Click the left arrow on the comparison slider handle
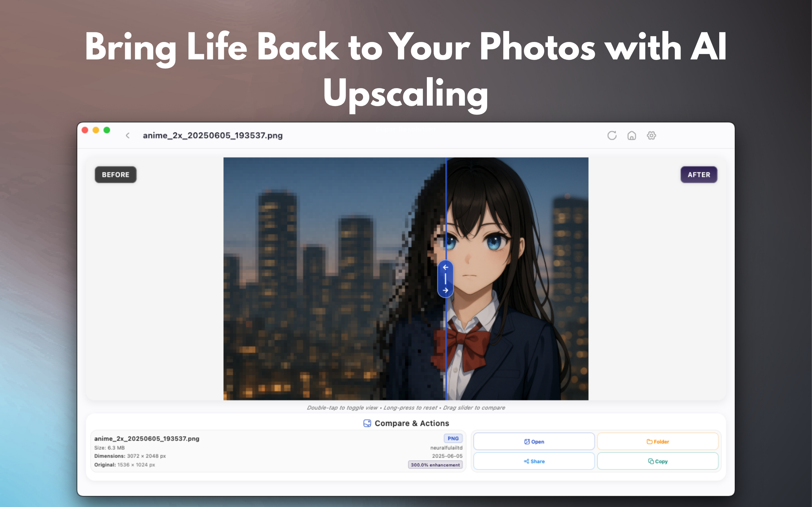Screen dimensions: 812x507 [x=445, y=268]
